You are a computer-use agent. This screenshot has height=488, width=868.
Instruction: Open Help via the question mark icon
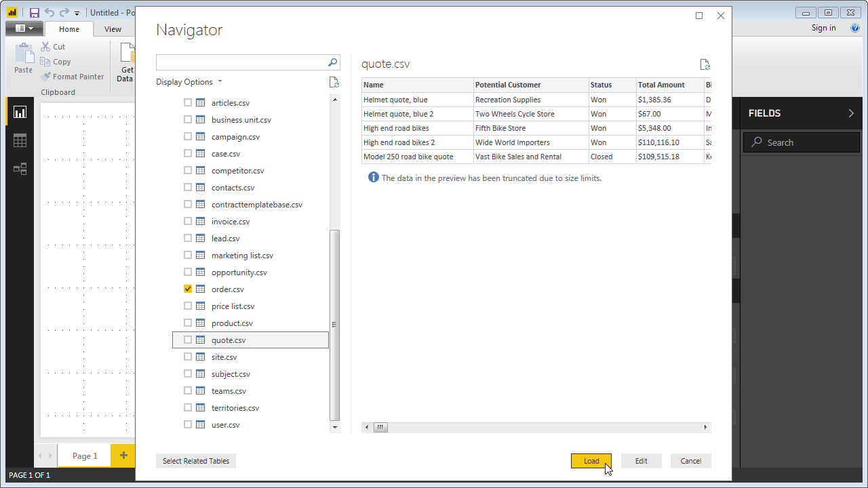point(854,28)
